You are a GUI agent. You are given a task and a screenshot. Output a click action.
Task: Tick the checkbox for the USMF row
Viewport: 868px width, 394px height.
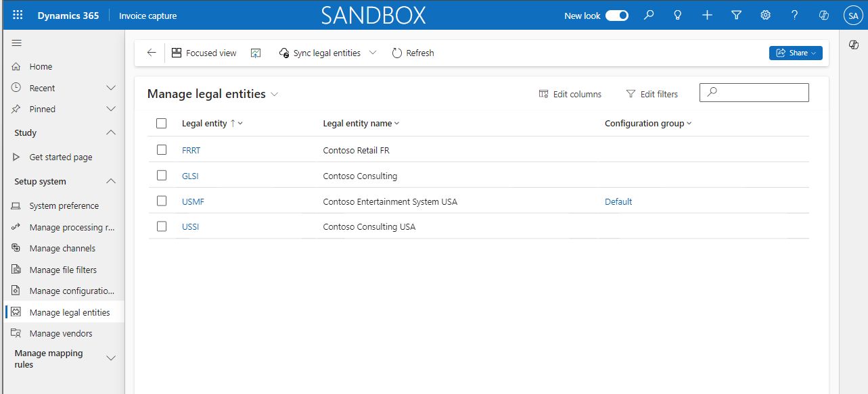click(x=161, y=201)
